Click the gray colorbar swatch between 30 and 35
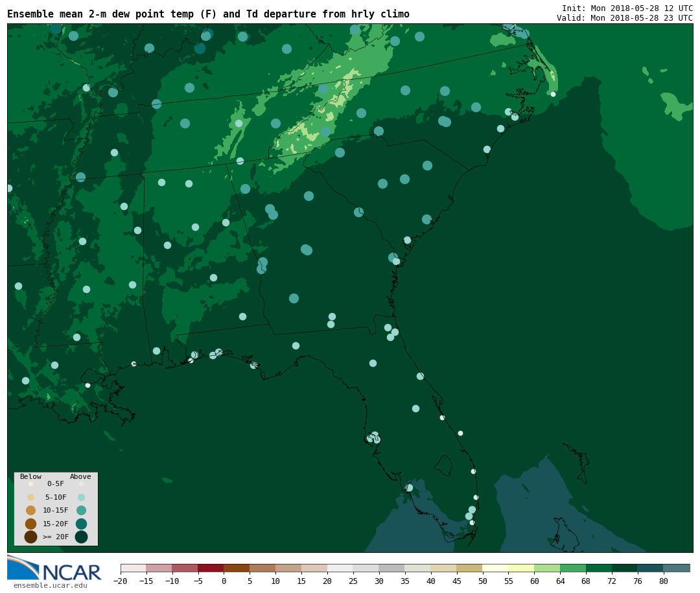The height and width of the screenshot is (593, 700). 392,568
